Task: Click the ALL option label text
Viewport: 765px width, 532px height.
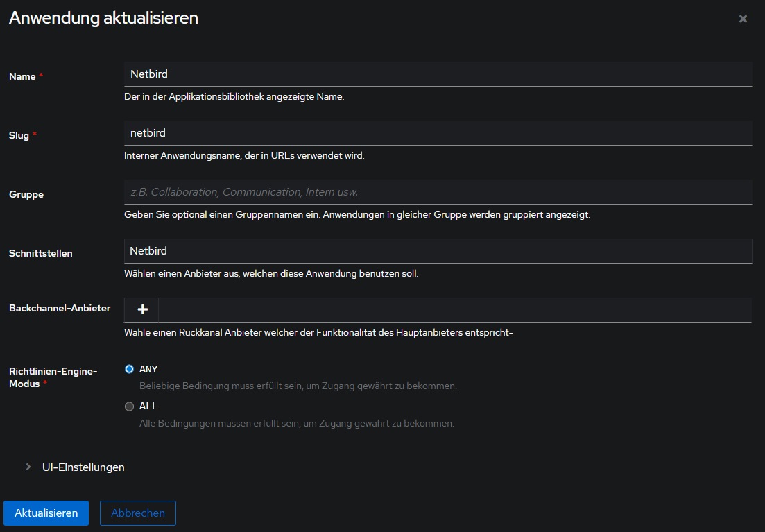Action: pyautogui.click(x=148, y=406)
